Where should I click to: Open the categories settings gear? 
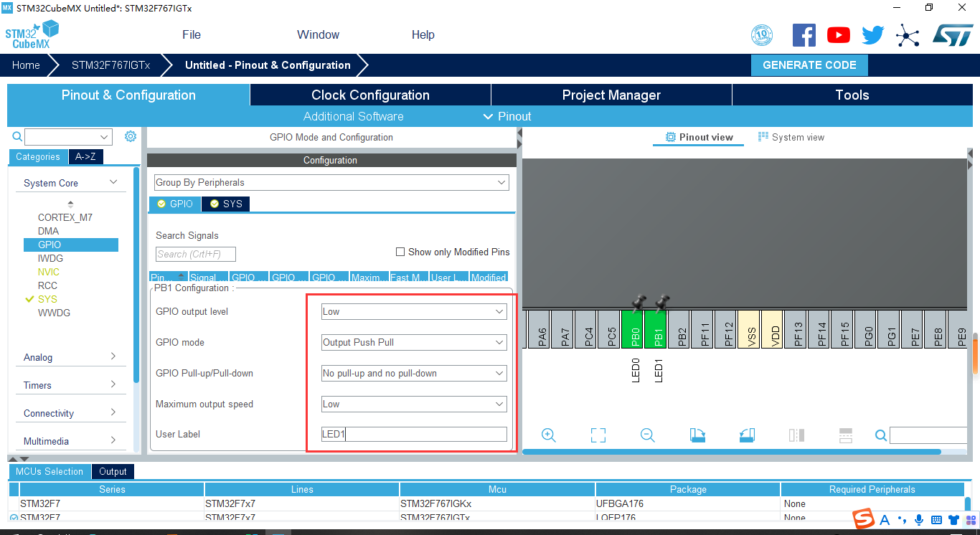(x=131, y=136)
